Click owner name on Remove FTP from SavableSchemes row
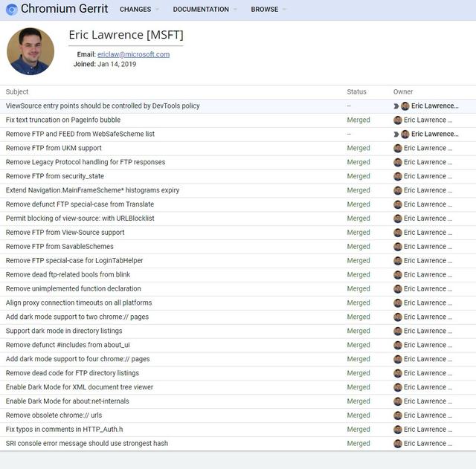The width and height of the screenshot is (476, 469). click(428, 247)
